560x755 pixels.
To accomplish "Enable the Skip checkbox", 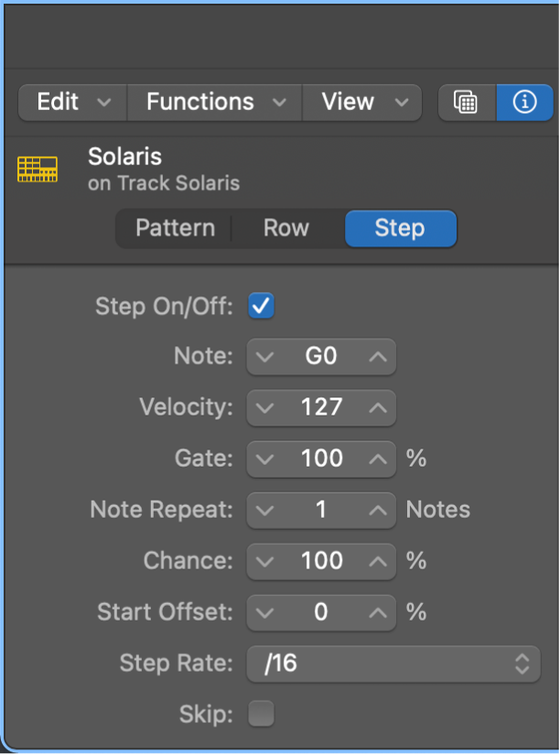I will pyautogui.click(x=262, y=714).
